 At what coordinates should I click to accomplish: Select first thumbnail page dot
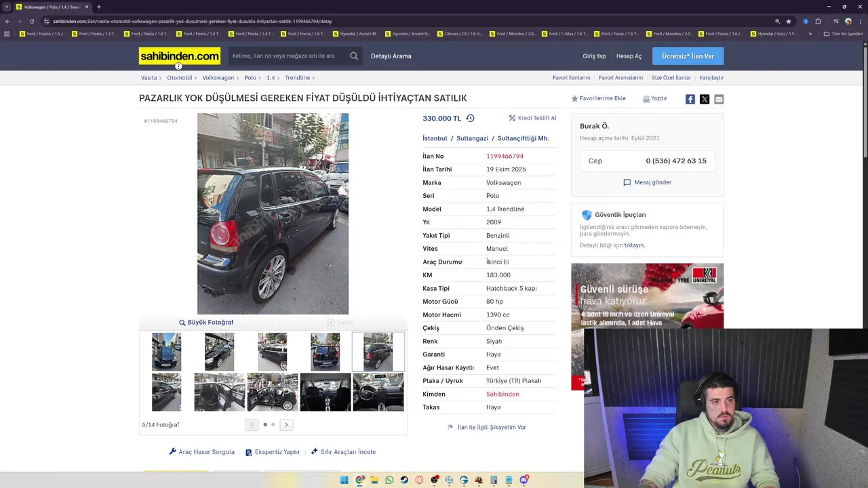[265, 425]
